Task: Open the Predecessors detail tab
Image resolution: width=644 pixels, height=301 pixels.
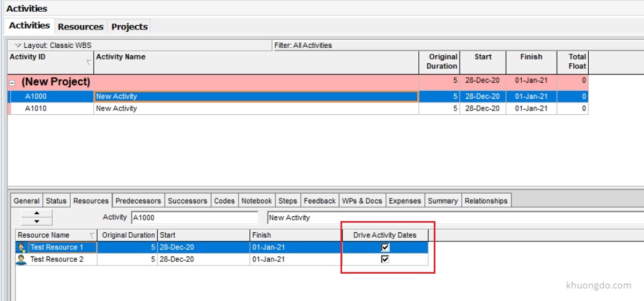Action: [x=138, y=201]
